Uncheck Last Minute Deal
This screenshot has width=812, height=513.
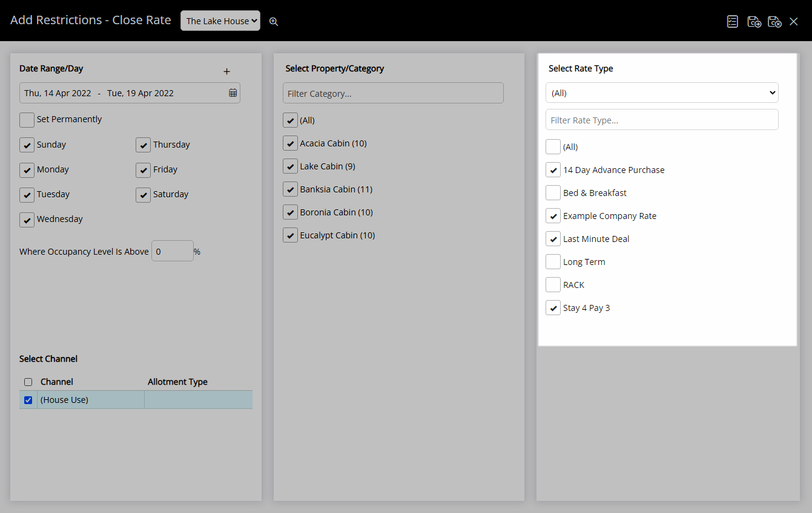(x=553, y=239)
